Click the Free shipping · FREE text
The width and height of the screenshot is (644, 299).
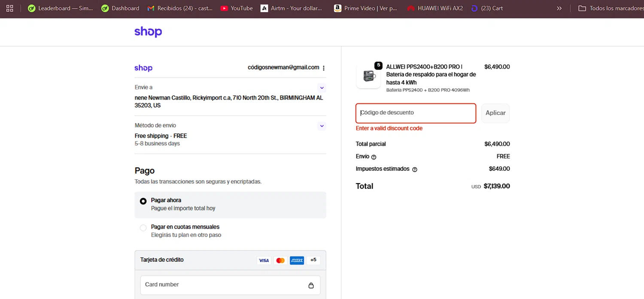[161, 136]
